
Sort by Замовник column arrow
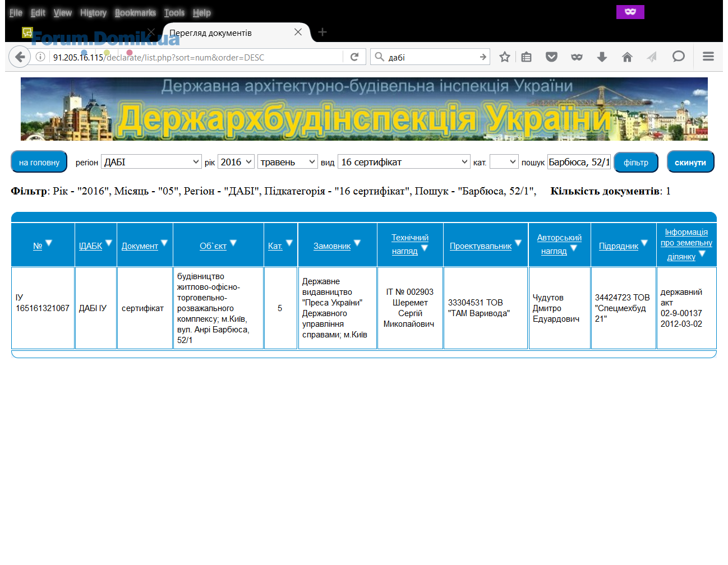tap(357, 243)
